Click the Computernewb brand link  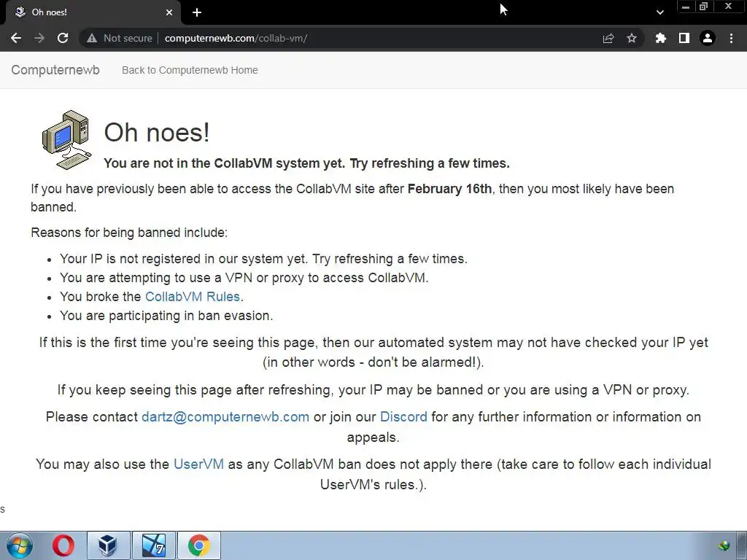(x=55, y=70)
